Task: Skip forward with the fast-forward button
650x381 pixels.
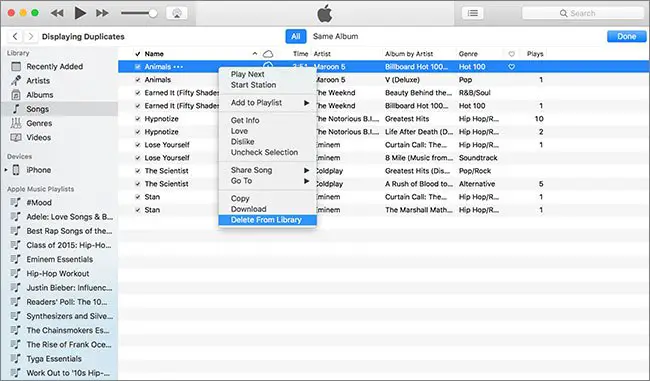Action: point(102,13)
